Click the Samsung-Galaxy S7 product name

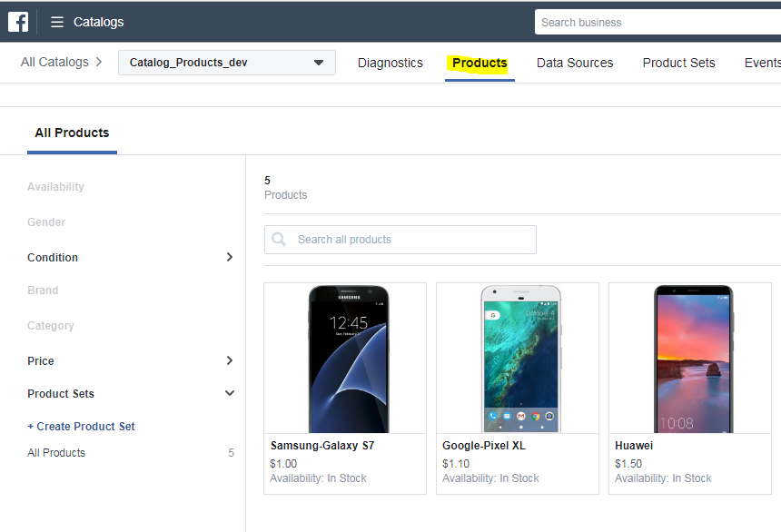tap(322, 446)
